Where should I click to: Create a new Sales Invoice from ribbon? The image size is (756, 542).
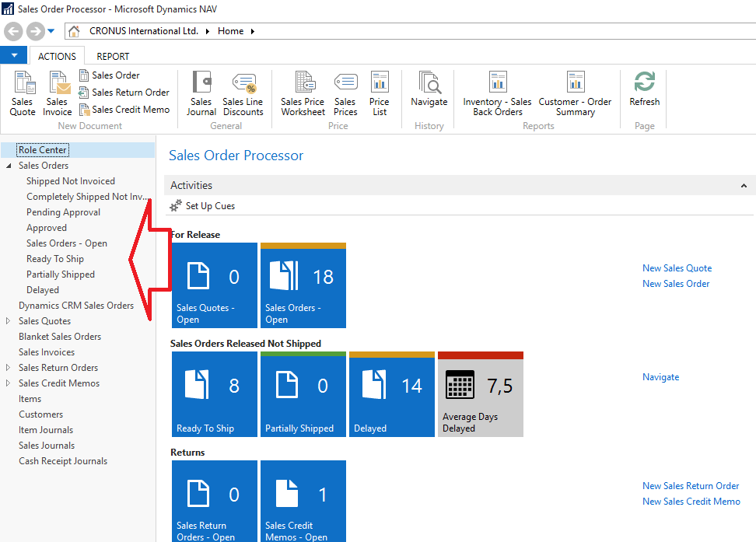coord(57,84)
